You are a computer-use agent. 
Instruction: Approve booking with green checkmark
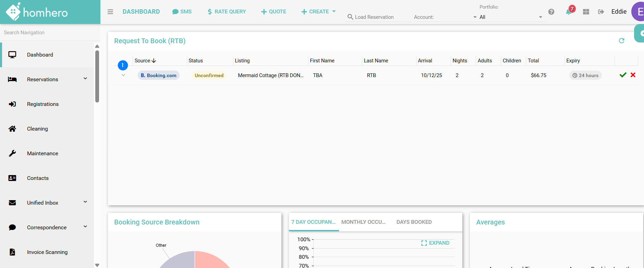623,75
